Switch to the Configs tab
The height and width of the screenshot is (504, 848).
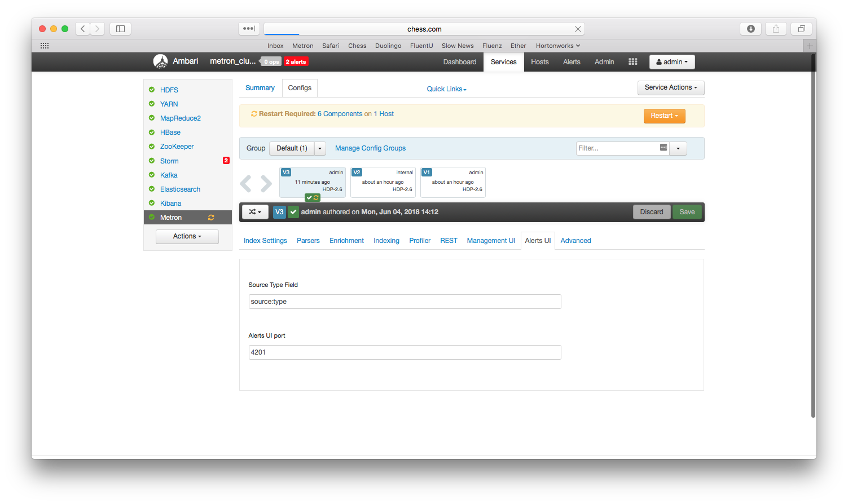[x=300, y=88]
